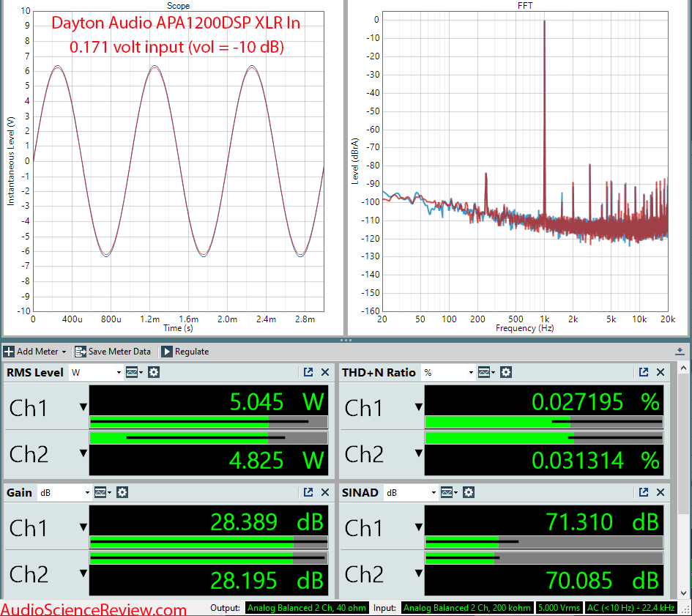Open the THD+N Ratio graph view icon
The width and height of the screenshot is (692, 616).
point(486,372)
